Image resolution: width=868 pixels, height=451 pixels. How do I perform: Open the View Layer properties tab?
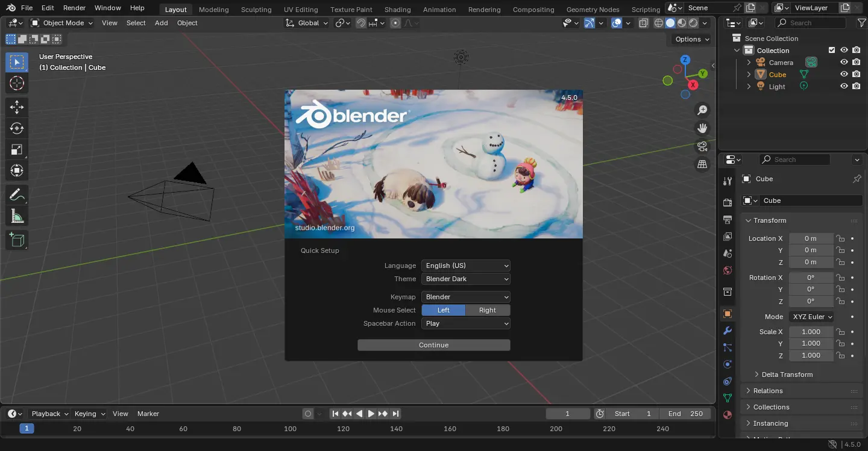coord(728,237)
